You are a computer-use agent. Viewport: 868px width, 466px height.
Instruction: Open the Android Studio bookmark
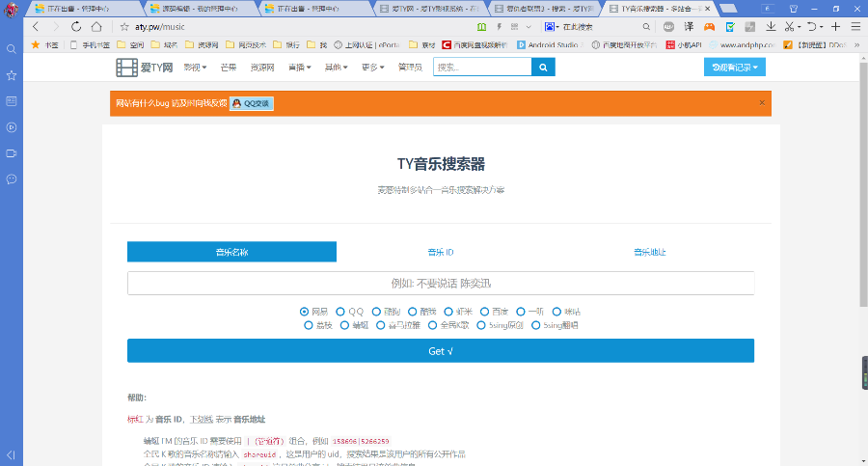551,45
